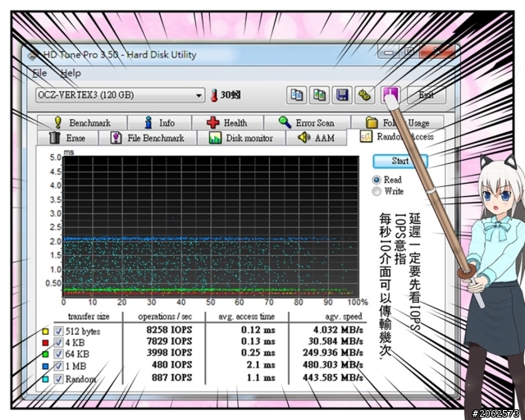This screenshot has height=420, width=525.
Task: Uncheck the 64 KB checkbox
Action: 58,354
